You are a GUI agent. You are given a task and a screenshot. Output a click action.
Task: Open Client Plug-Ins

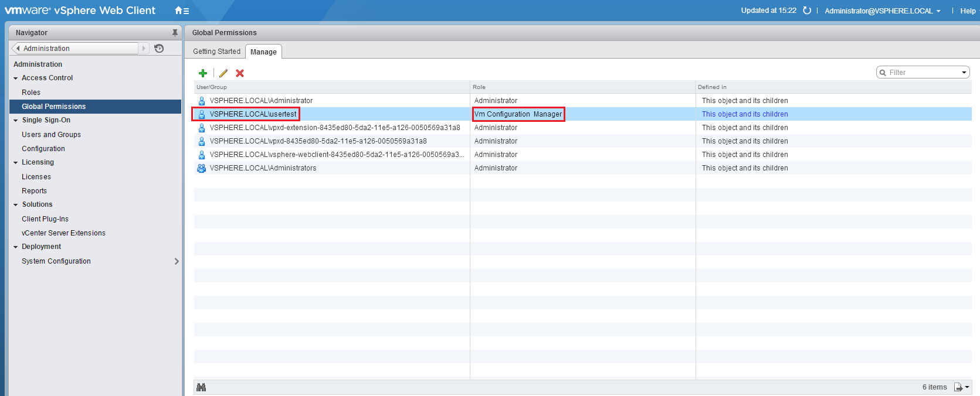pos(45,219)
